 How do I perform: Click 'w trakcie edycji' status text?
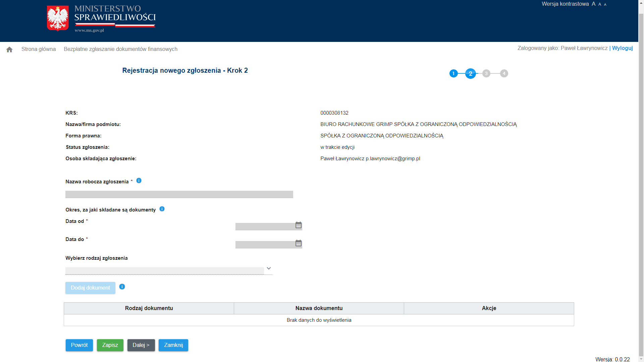pos(337,147)
